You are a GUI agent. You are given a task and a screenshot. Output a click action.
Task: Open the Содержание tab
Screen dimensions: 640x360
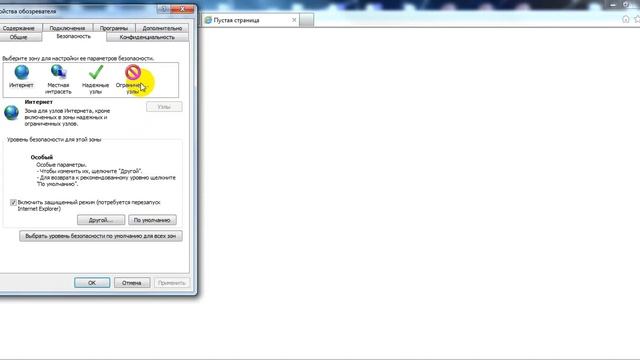coord(19,28)
